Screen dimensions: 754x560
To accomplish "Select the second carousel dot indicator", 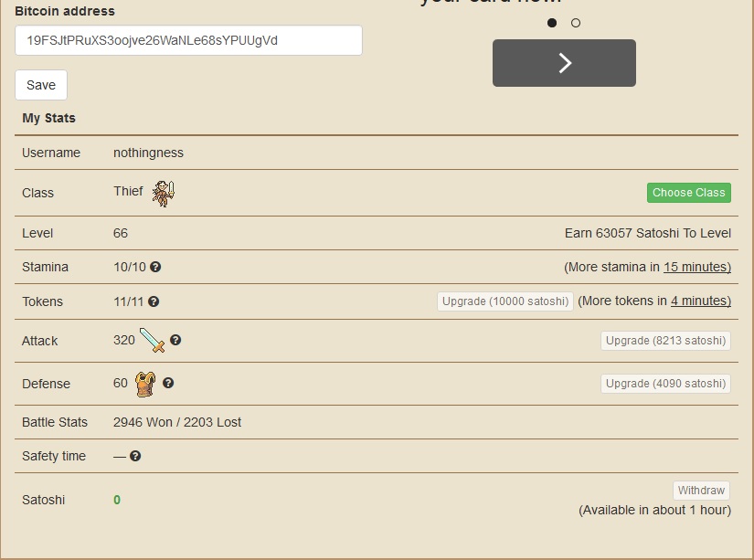I will pyautogui.click(x=576, y=23).
